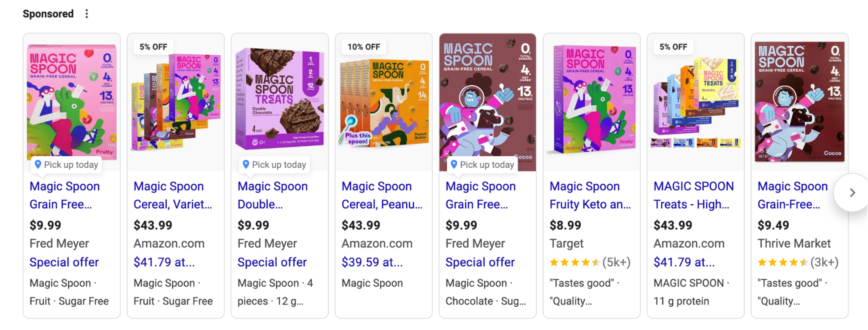Click the Cocoa cereal box image on Thrive Market card
868x330 pixels.
click(799, 101)
